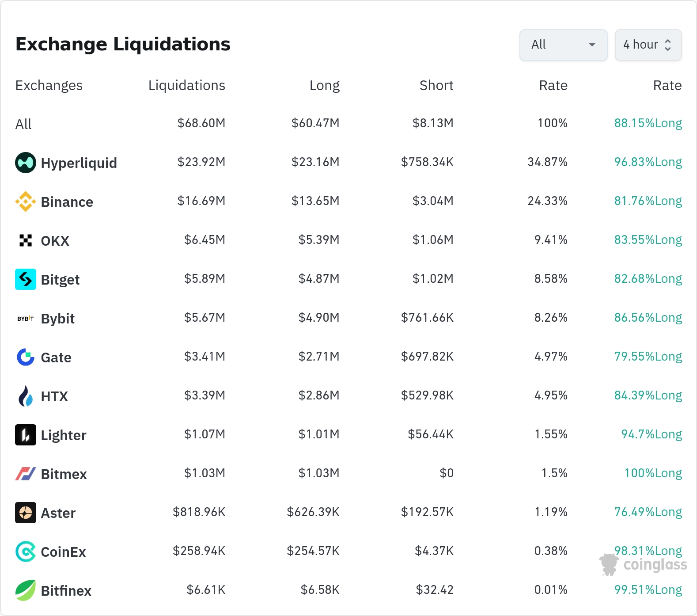697x616 pixels.
Task: Sort by the Liquidations column header
Action: point(186,85)
